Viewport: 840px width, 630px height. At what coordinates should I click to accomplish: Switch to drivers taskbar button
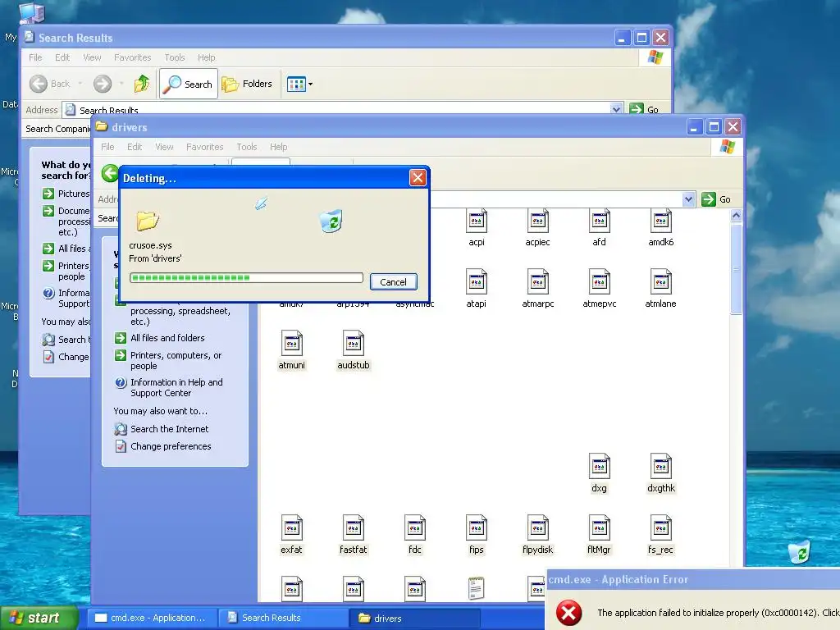coord(414,618)
